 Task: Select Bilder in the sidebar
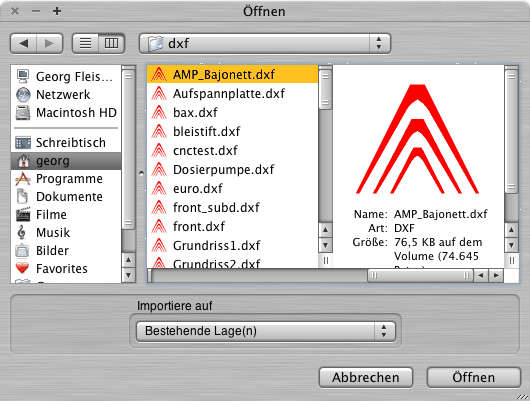(66, 251)
